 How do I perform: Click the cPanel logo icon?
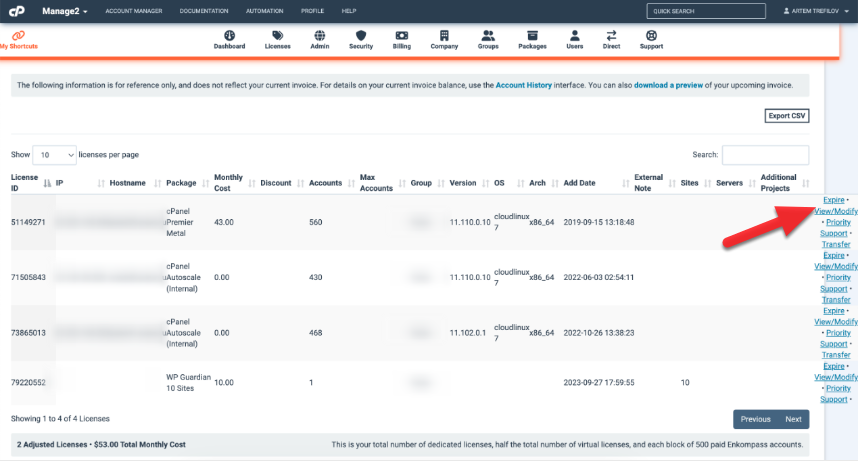coord(19,11)
